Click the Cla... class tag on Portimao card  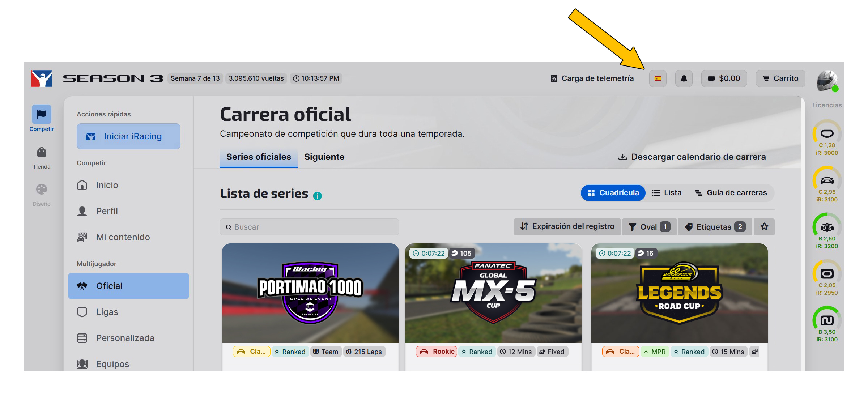pos(251,352)
